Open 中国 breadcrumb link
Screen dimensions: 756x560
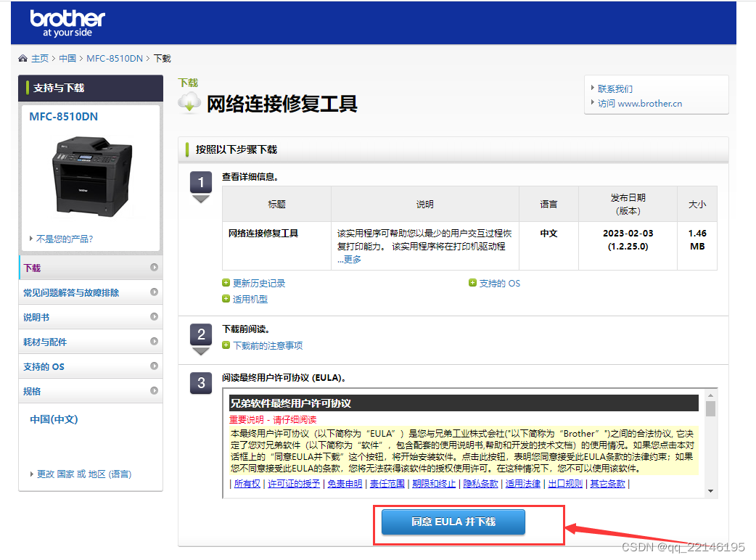(67, 58)
